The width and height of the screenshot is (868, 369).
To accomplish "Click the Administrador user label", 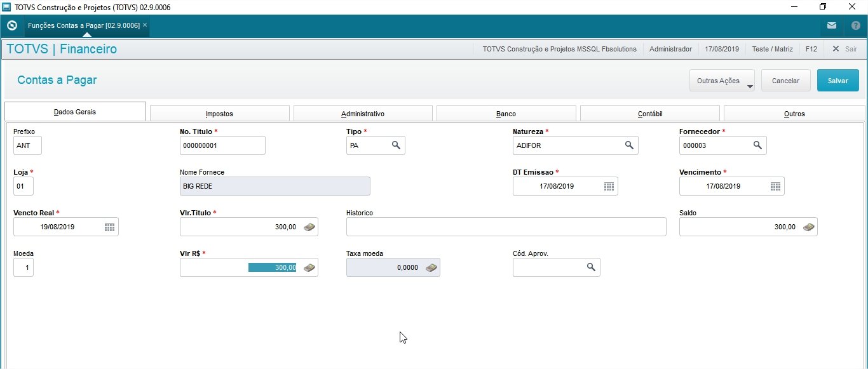I will pyautogui.click(x=670, y=49).
